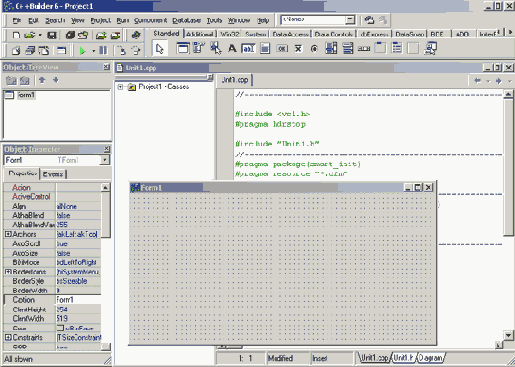Select the RadioButton component in palette
This screenshot has height=367, width=515.
click(x=314, y=49)
